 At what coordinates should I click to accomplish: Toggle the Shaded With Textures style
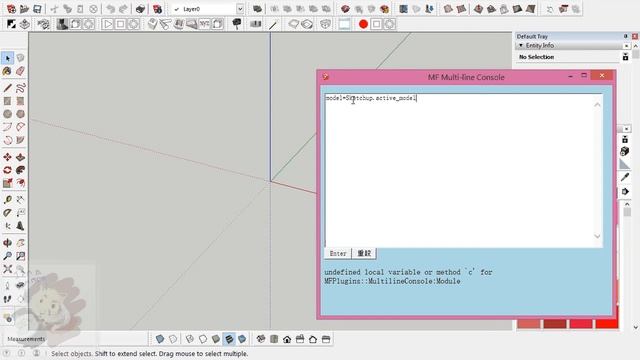click(229, 339)
